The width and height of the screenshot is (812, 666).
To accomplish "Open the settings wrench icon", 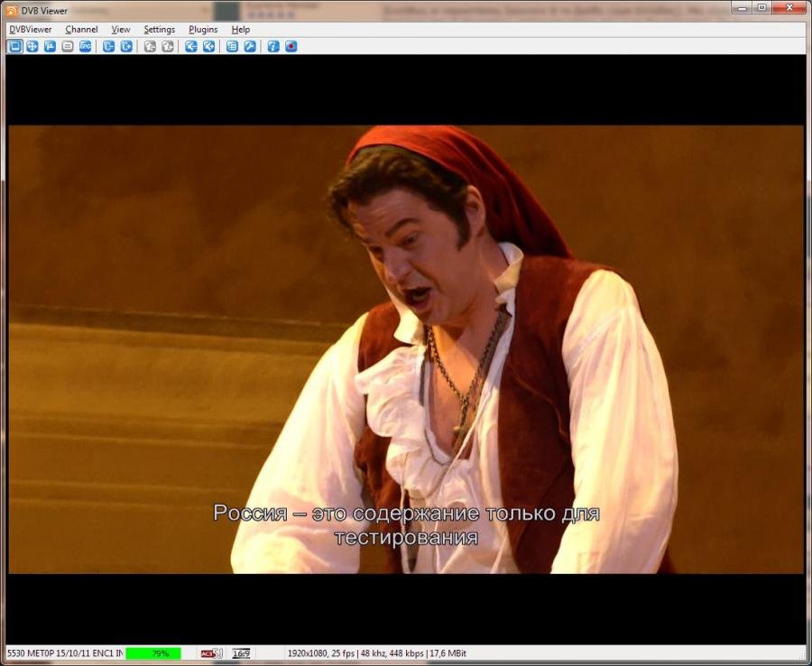I will point(250,46).
